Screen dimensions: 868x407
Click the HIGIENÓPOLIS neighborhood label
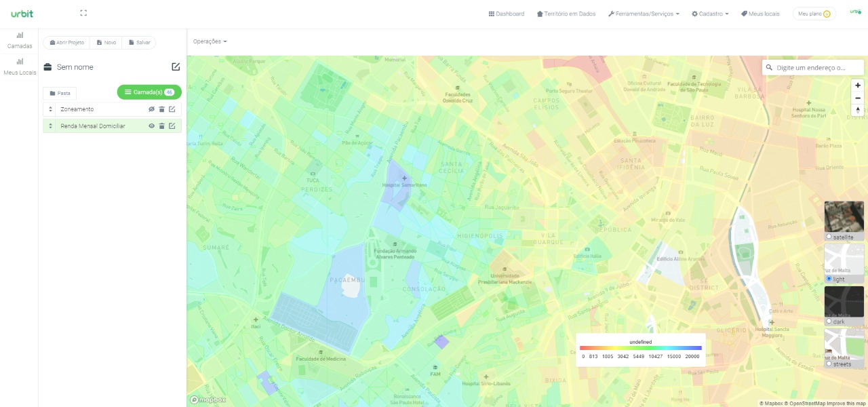click(480, 236)
